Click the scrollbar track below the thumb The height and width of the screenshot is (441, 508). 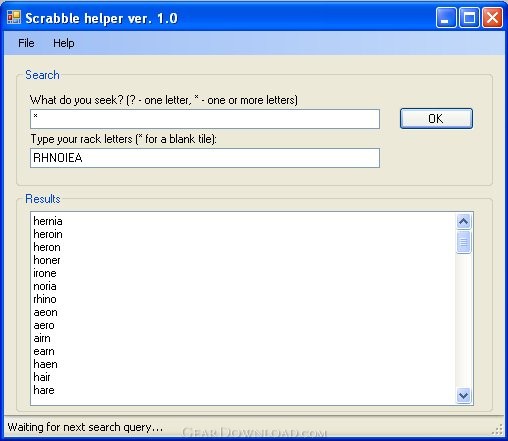pos(463,320)
